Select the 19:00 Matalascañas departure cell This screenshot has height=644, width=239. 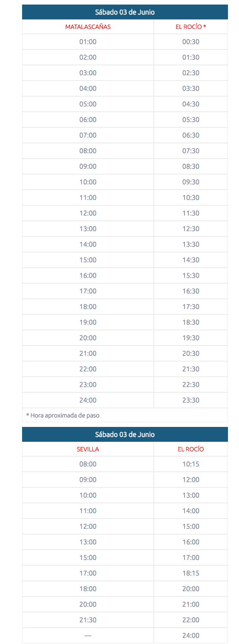pos(88,322)
